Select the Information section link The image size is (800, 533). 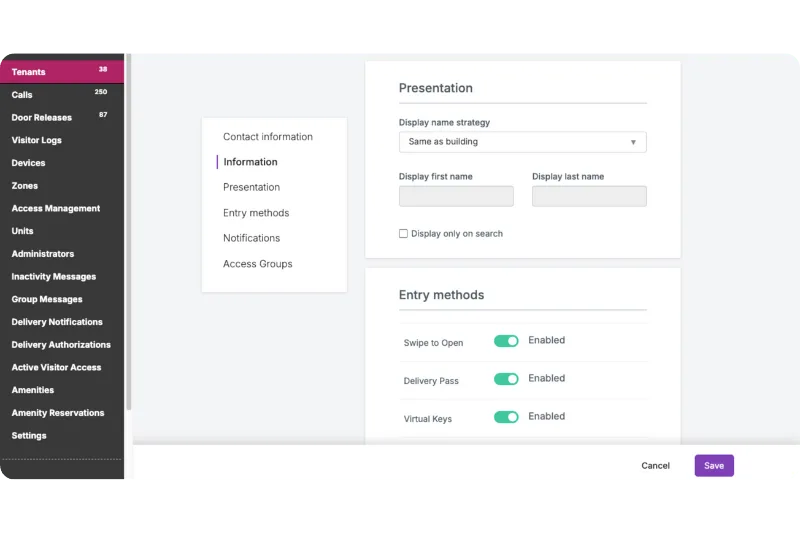click(251, 162)
